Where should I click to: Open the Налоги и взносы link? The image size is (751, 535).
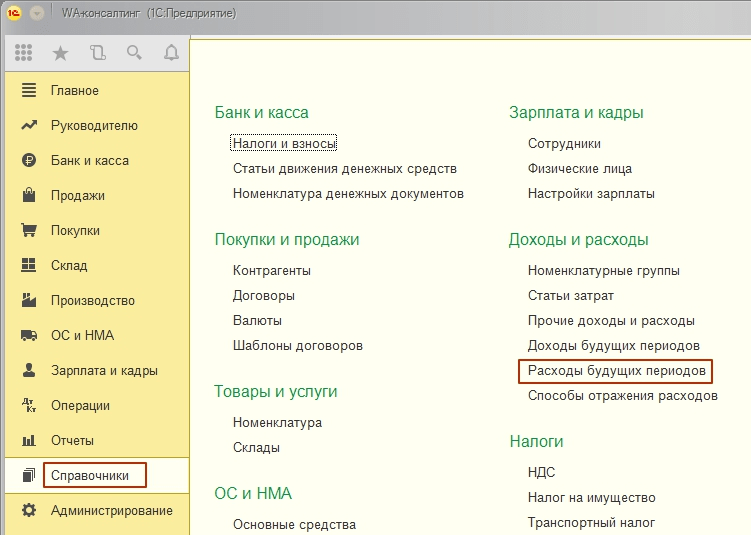tap(285, 143)
